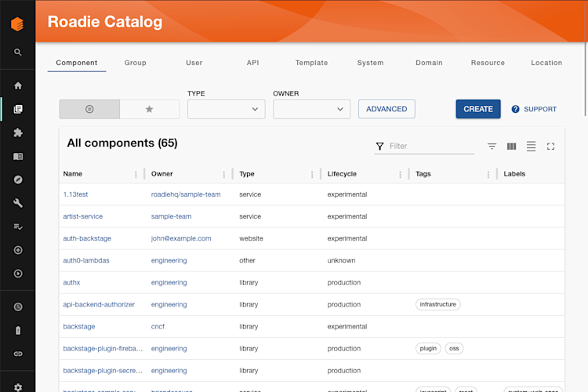Open the cncf owner link
This screenshot has height=392, width=588.
[158, 326]
